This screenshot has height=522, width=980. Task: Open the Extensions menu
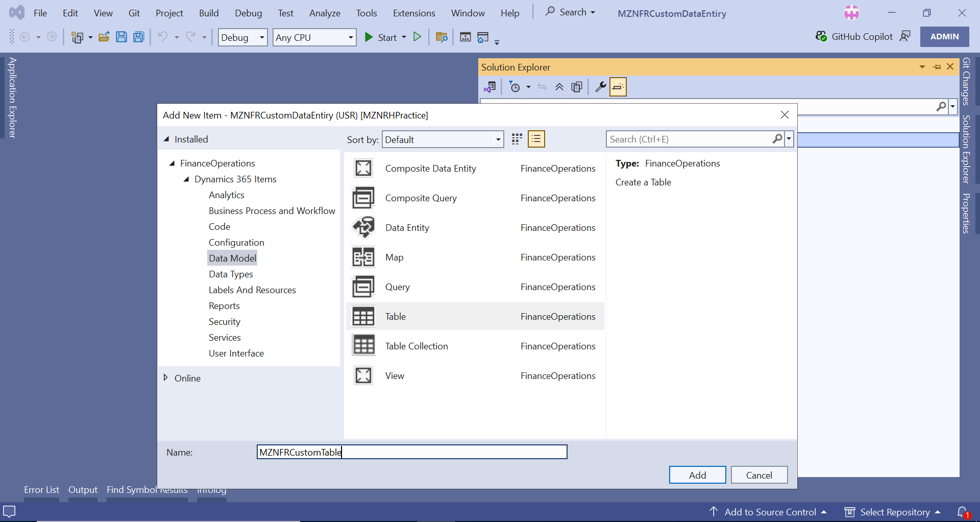414,13
